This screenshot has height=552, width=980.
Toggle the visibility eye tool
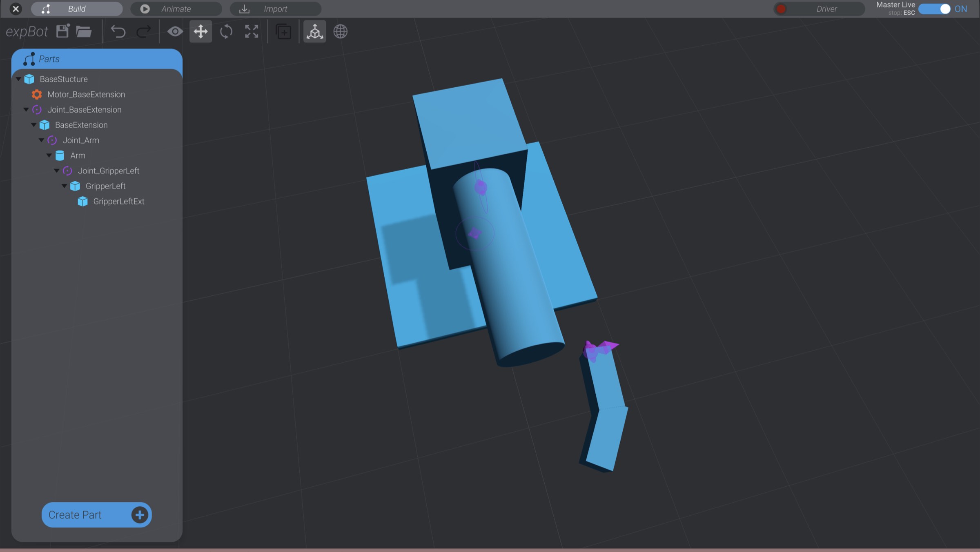(x=175, y=32)
